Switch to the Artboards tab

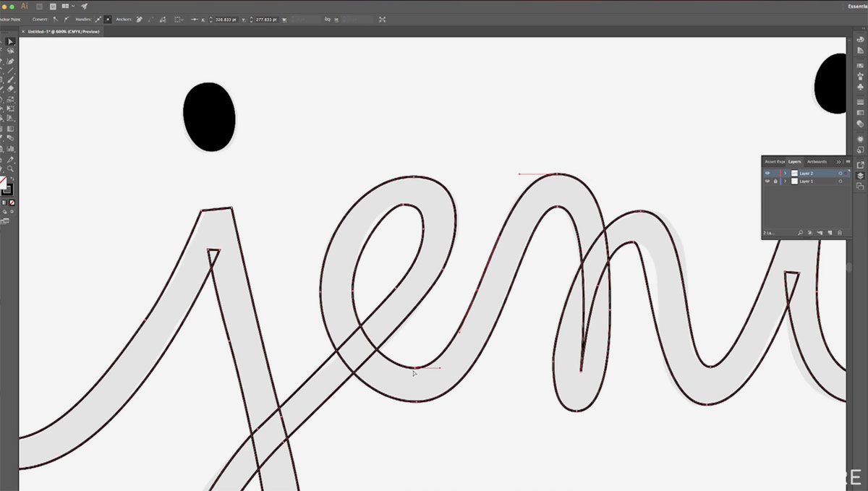(x=817, y=161)
